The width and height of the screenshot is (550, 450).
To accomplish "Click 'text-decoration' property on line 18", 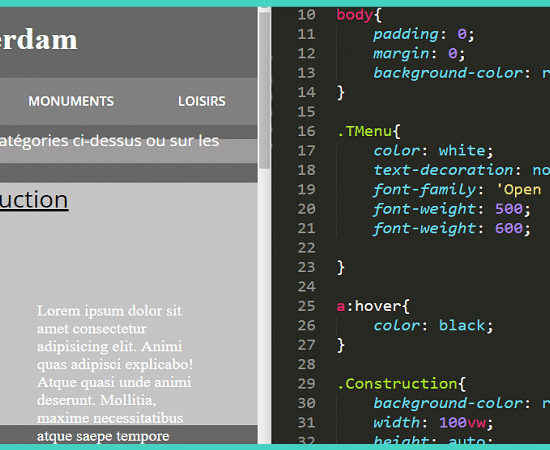I will tap(443, 170).
